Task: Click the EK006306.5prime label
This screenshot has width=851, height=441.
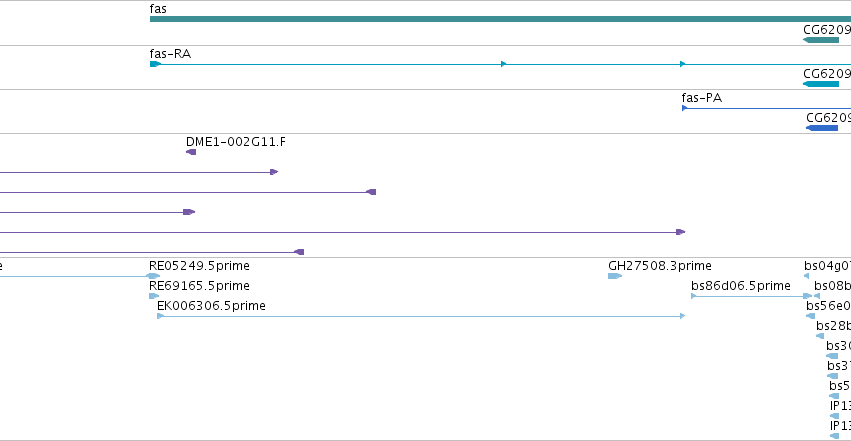Action: point(211,306)
